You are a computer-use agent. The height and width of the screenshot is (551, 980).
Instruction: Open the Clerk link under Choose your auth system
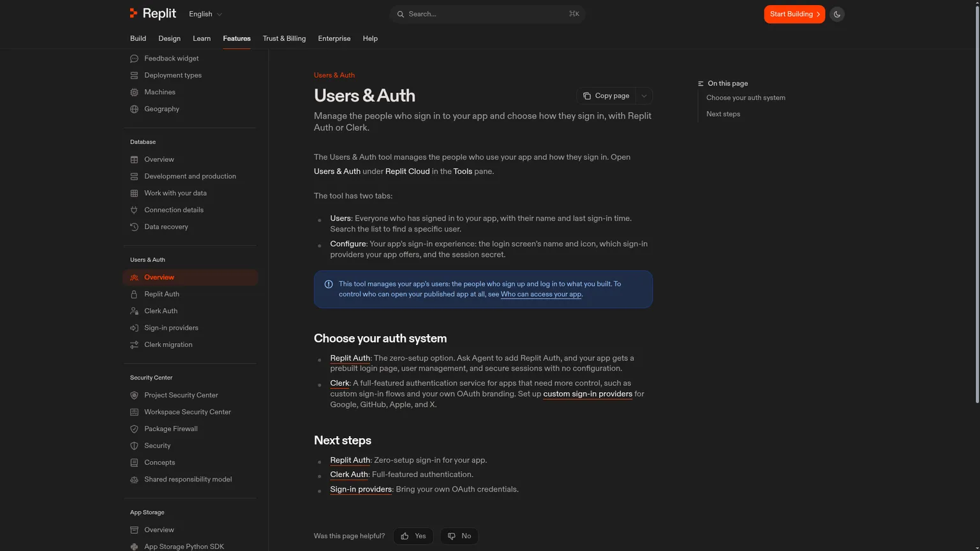tap(339, 383)
